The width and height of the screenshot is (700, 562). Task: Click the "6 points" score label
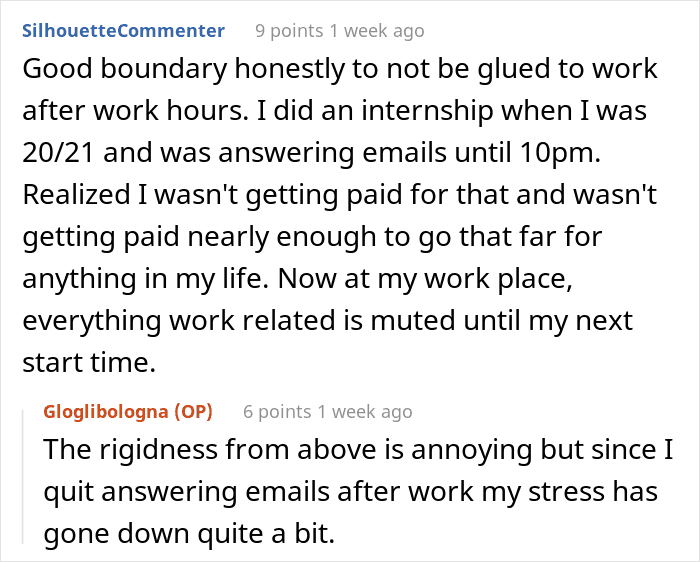277,411
